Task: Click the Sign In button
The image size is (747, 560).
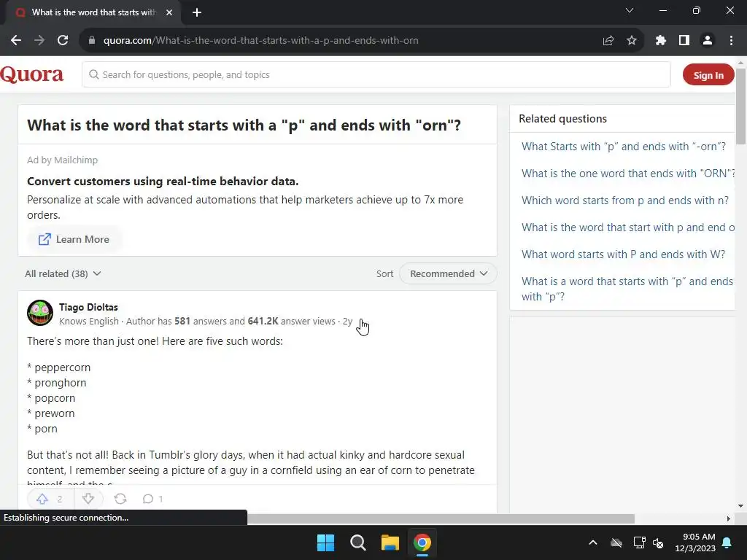Action: click(x=708, y=75)
